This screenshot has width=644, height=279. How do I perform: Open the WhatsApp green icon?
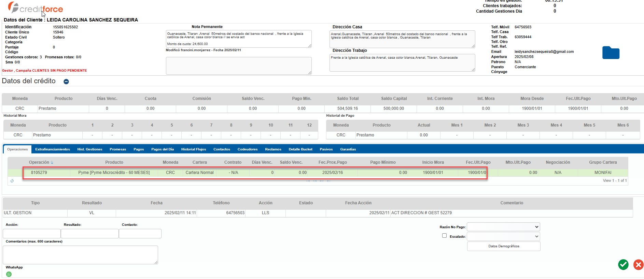coord(9,274)
